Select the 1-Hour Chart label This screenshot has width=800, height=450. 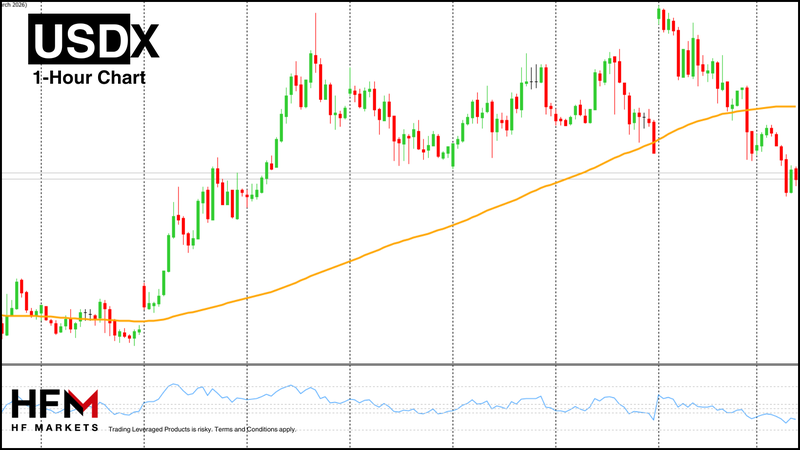[89, 78]
